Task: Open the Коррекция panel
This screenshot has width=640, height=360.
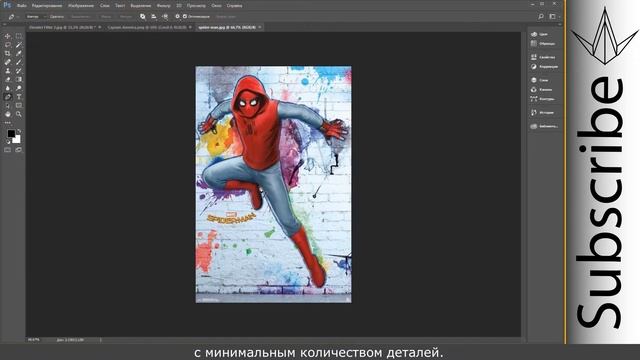Action: click(543, 67)
